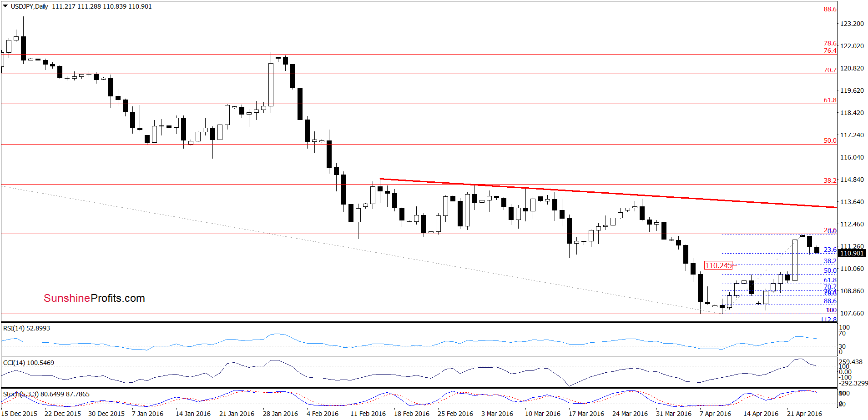
Task: Click the 112.460 price axis label
Action: click(852, 224)
